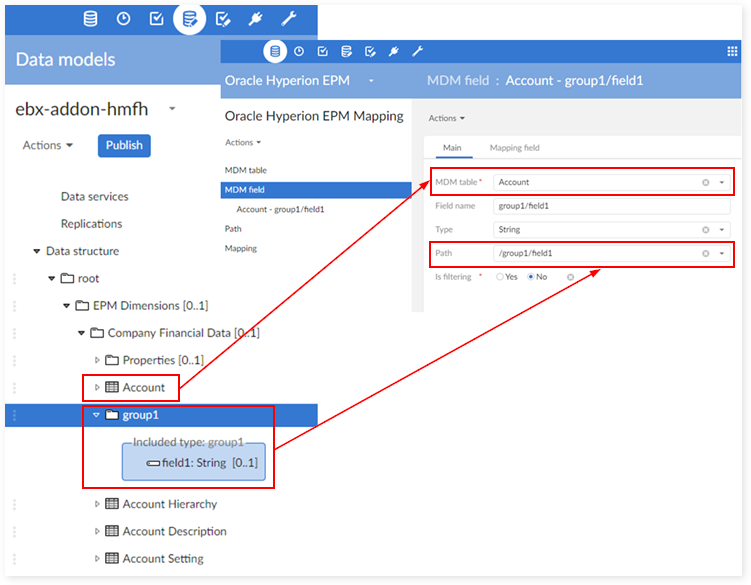Open the ebx-addon-hmfh model dropdown

tap(172, 109)
